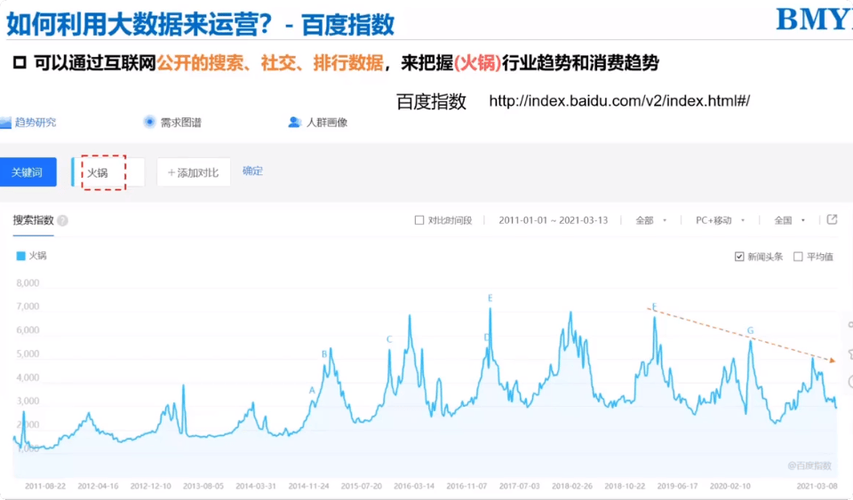
Task: Select news marker B on the chart
Action: coord(324,354)
